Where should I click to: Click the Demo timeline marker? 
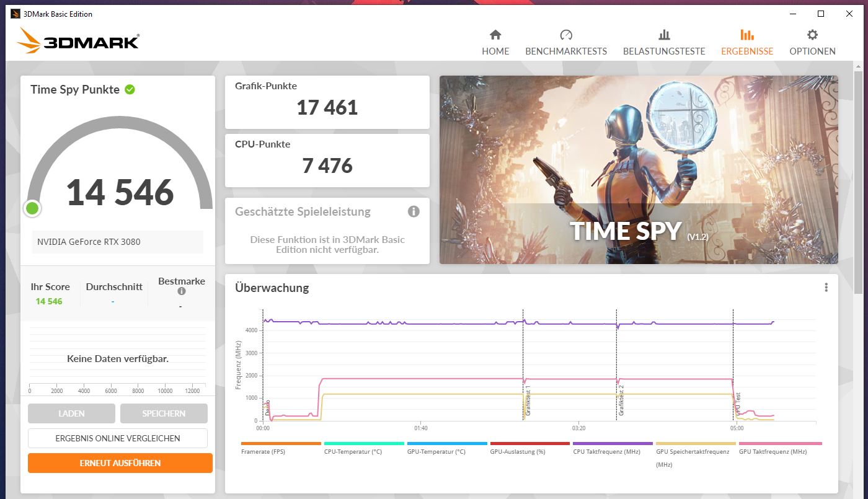pos(268,407)
